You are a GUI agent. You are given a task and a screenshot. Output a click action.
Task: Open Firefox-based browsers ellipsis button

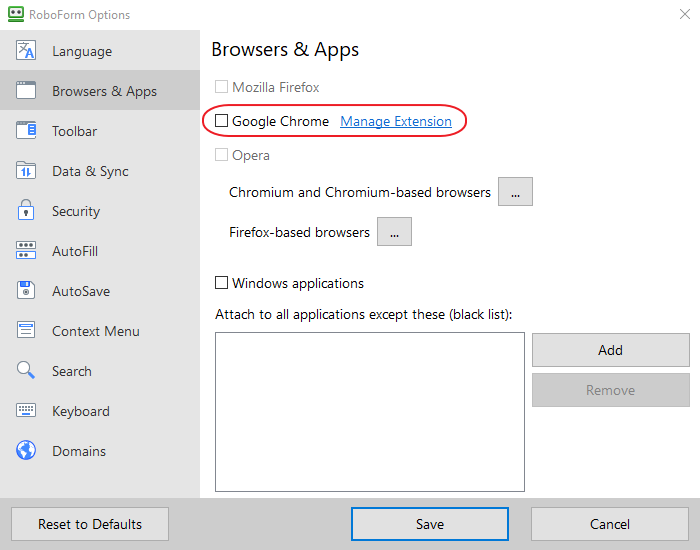[394, 232]
